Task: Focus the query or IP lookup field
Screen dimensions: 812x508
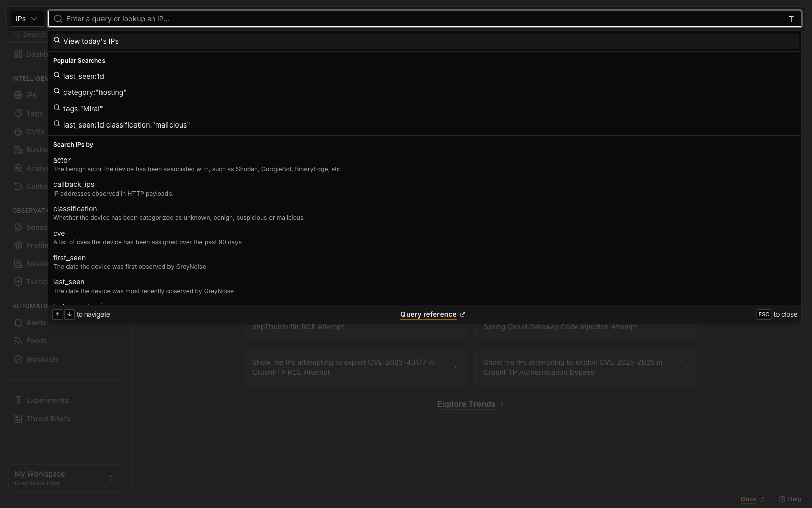Action: click(x=424, y=19)
